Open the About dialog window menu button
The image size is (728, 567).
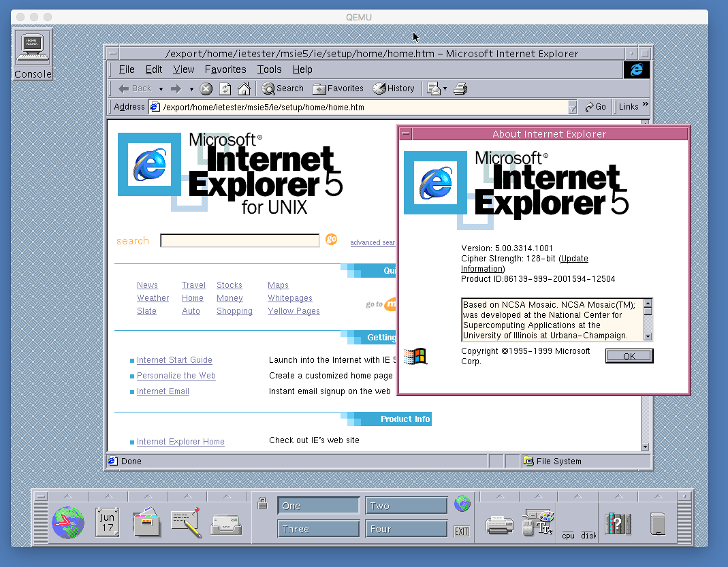tap(406, 134)
